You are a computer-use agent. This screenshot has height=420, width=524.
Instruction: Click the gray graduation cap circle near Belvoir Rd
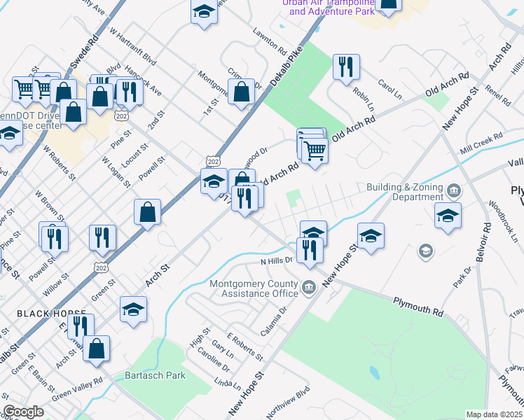(426, 251)
